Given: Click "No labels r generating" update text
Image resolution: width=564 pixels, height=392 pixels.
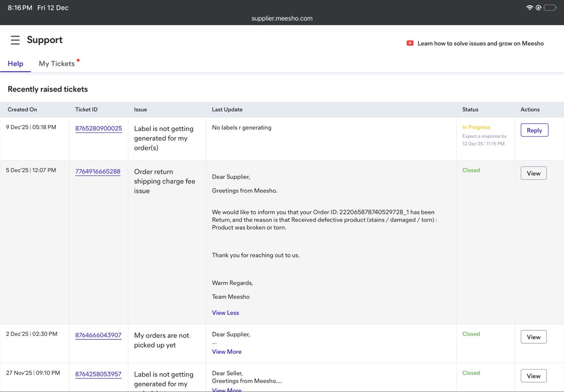Looking at the screenshot, I should 242,127.
